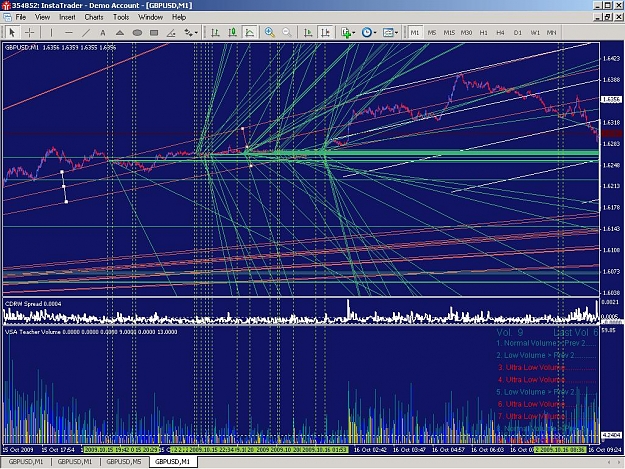Click the '15 Oct 17:54' time label
The height and width of the screenshot is (469, 625).
click(x=58, y=449)
